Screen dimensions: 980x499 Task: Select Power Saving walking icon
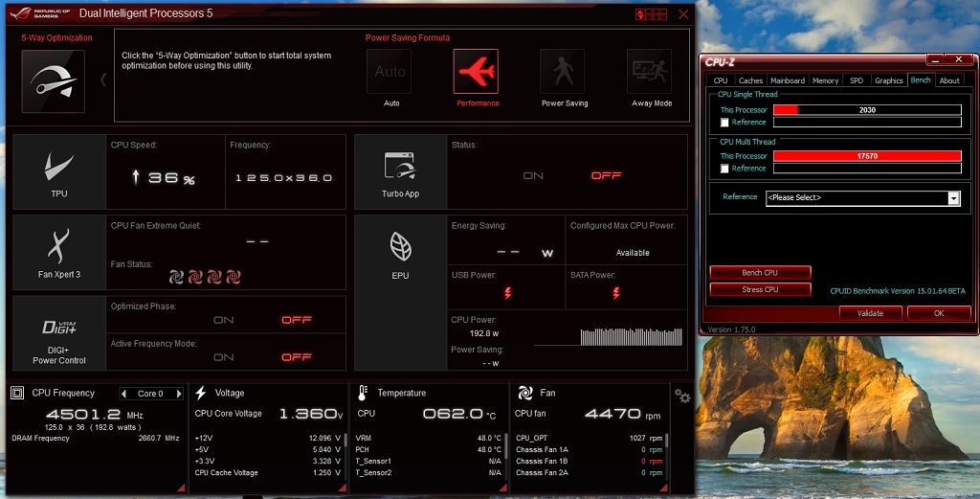click(563, 72)
